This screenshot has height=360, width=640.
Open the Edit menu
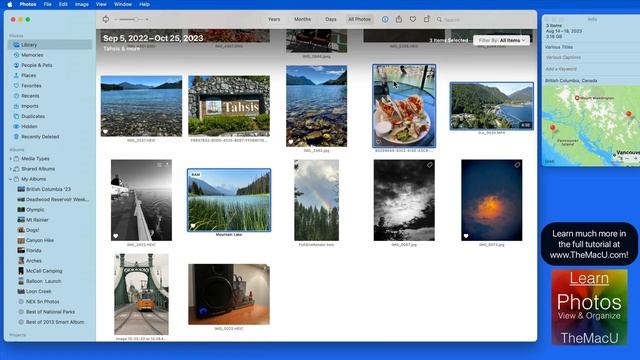tap(63, 4)
